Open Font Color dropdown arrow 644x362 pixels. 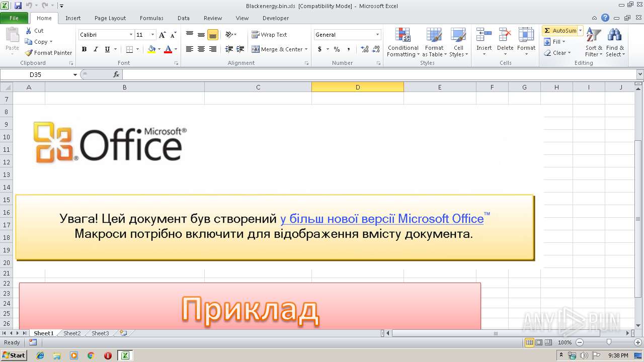pyautogui.click(x=176, y=49)
